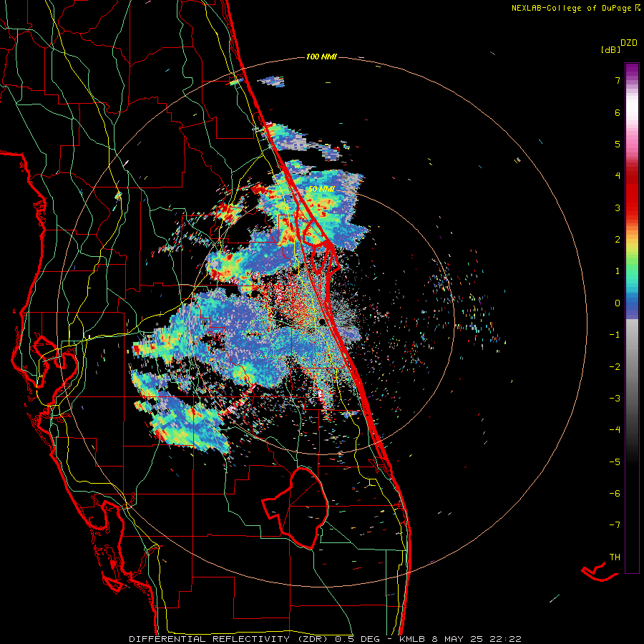The height and width of the screenshot is (644, 644).
Task: Click the 50 NMI range ring label
Action: point(321,189)
